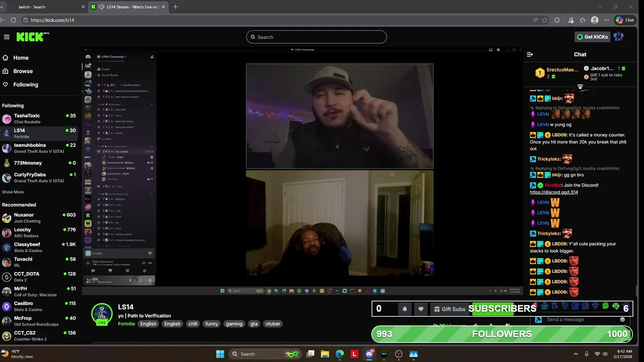Click the Get KICKs button

coord(593,37)
